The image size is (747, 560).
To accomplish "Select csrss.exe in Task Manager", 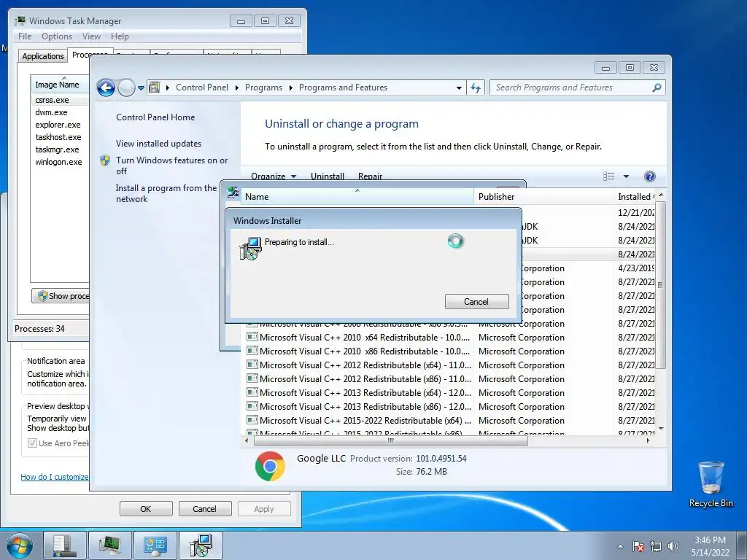I will [52, 100].
